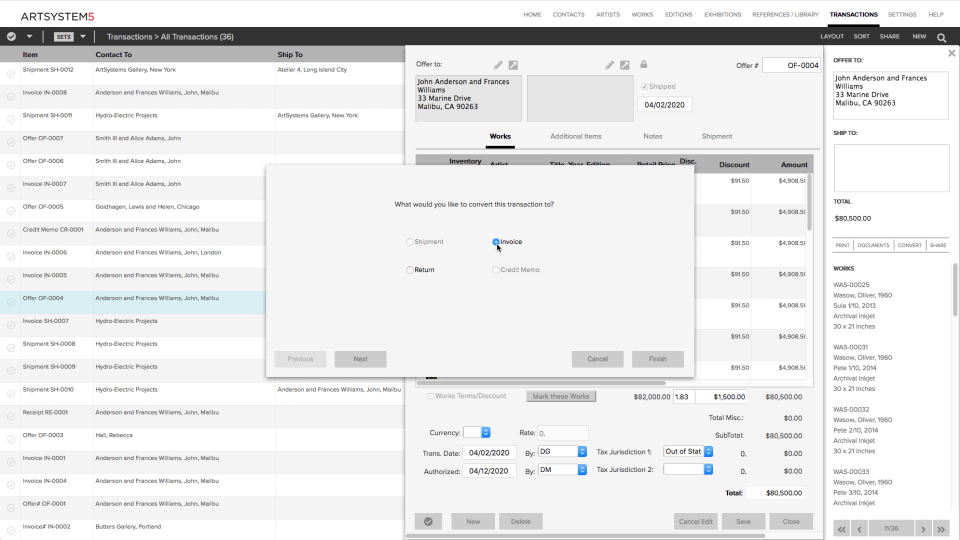Open the dropdown arrow beside the checkmark icon

(29, 37)
